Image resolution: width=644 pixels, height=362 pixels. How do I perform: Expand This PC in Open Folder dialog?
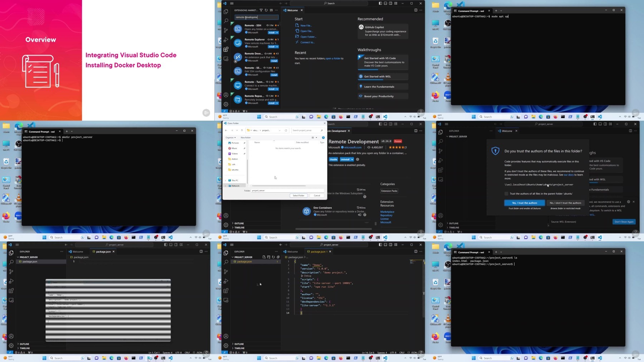225,180
